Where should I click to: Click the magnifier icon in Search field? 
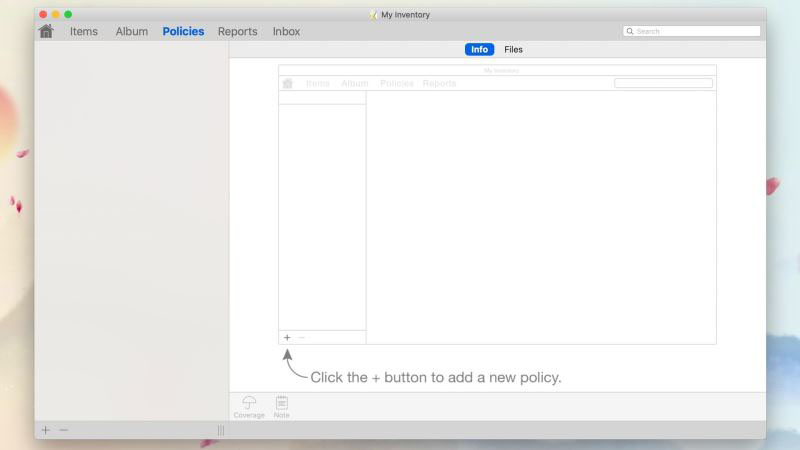click(x=630, y=31)
